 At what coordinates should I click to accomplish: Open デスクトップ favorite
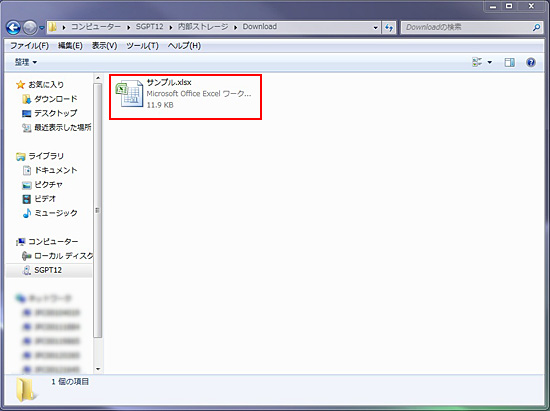coord(55,113)
